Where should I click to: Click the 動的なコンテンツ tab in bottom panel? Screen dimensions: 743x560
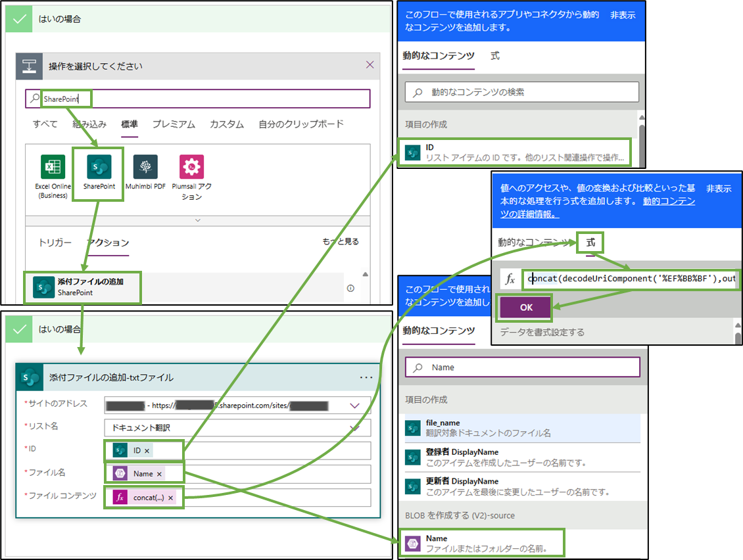tap(439, 330)
